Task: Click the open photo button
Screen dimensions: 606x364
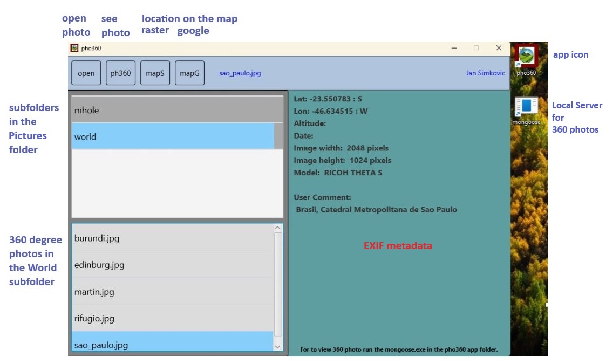Action: click(86, 73)
